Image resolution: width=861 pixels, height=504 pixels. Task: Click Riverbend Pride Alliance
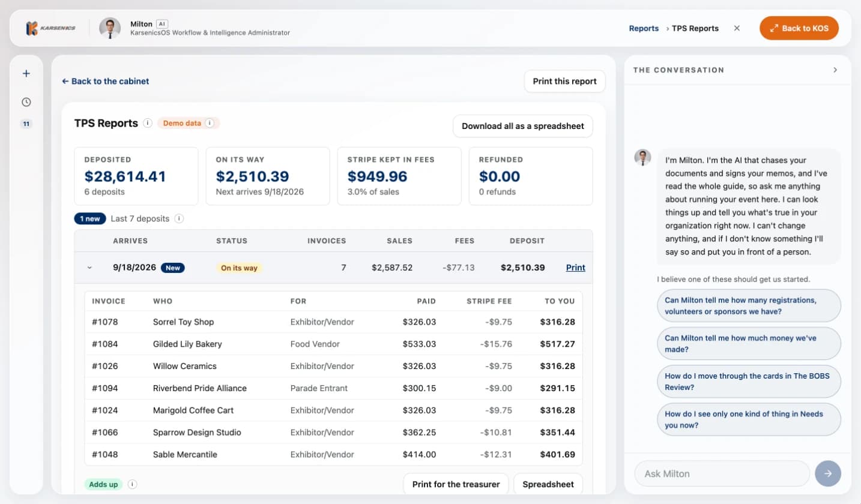coord(200,388)
